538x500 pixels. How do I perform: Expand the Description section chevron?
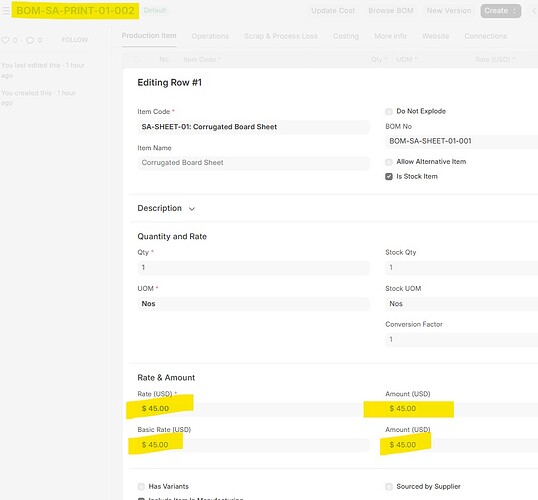[192, 209]
